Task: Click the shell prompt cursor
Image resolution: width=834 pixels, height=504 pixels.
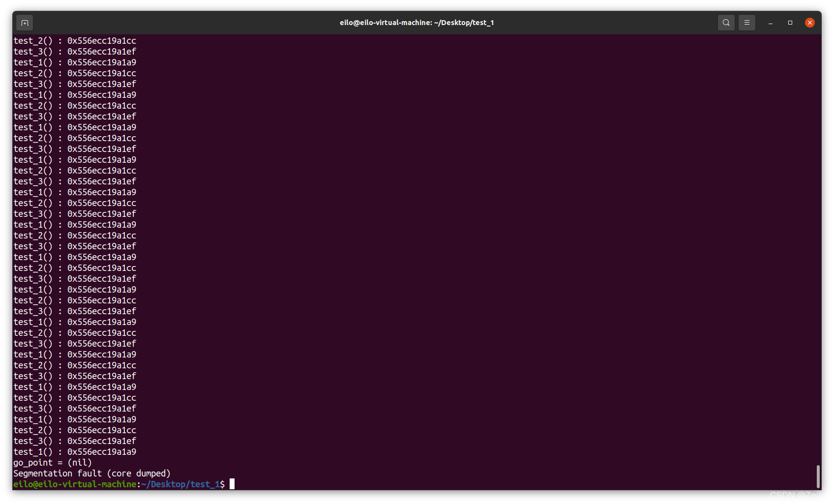Action: pyautogui.click(x=232, y=484)
